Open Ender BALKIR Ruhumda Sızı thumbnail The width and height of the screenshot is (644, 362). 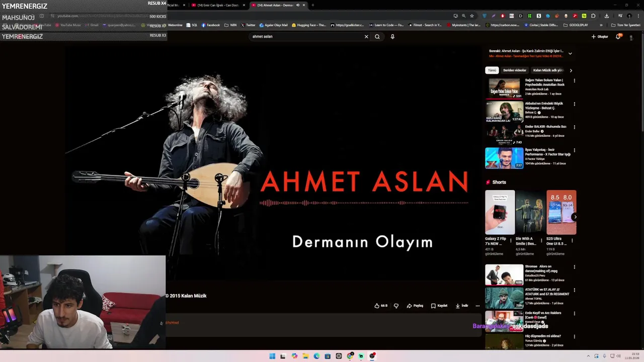click(504, 135)
